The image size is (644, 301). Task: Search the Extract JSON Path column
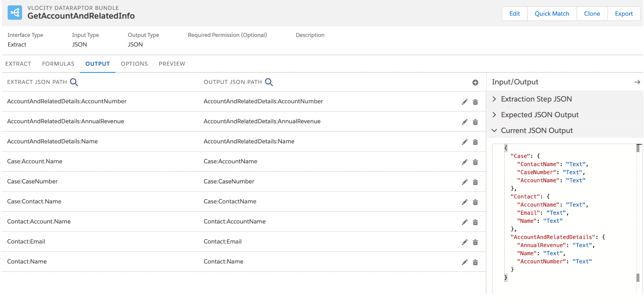[x=74, y=82]
